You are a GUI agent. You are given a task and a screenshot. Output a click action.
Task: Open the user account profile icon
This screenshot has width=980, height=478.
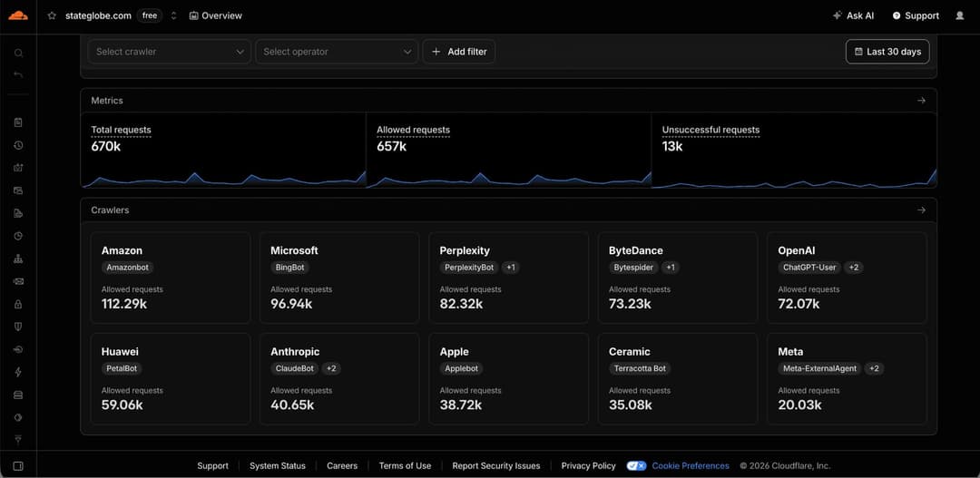click(x=959, y=15)
